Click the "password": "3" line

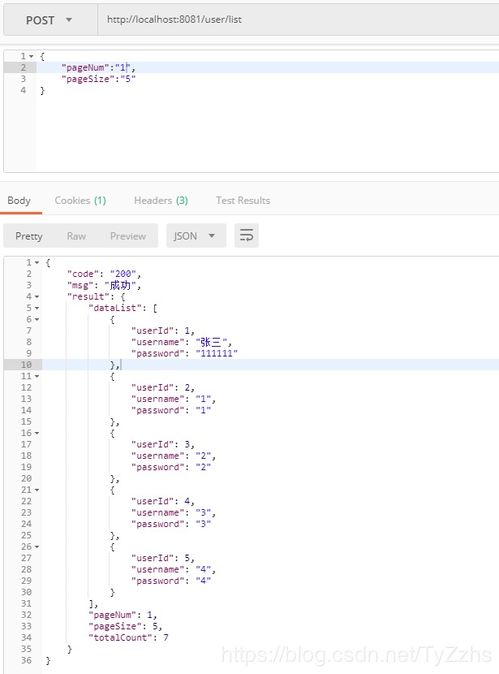[171, 524]
